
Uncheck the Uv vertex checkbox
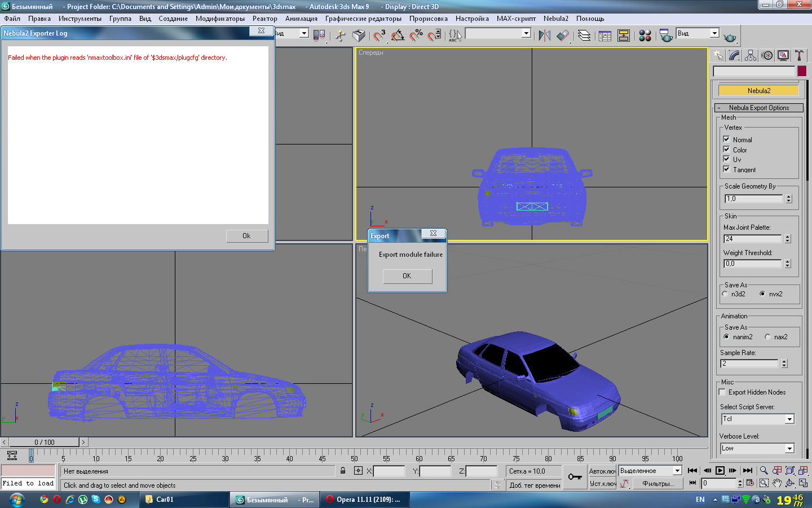pyautogui.click(x=726, y=159)
